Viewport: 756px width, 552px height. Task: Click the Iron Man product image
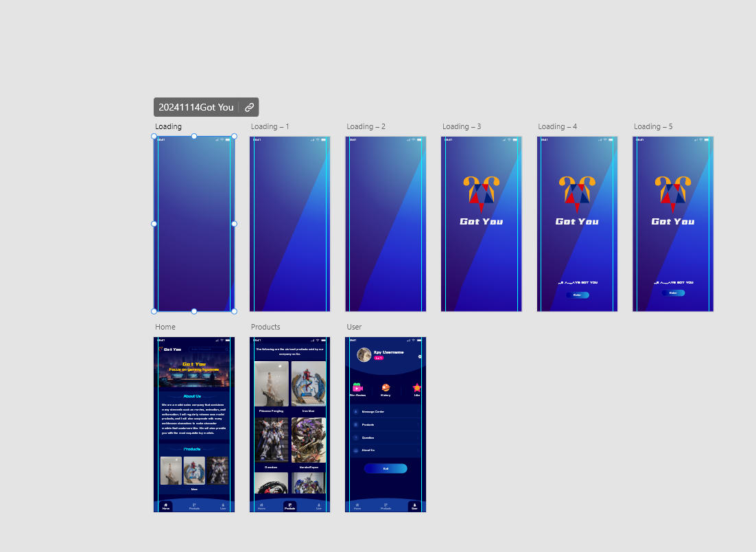[308, 384]
